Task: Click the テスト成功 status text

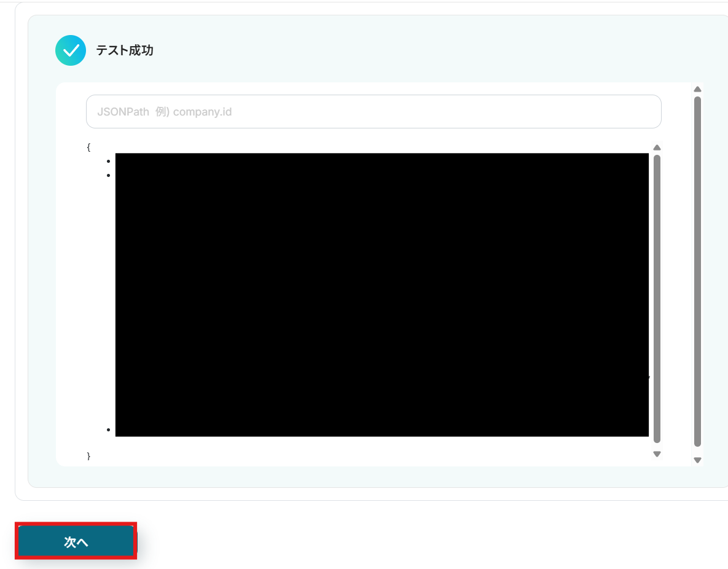Action: [125, 50]
